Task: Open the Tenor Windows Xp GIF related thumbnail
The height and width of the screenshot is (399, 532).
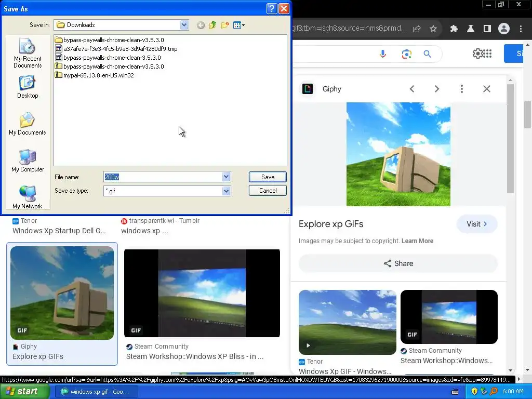Action: (x=347, y=322)
